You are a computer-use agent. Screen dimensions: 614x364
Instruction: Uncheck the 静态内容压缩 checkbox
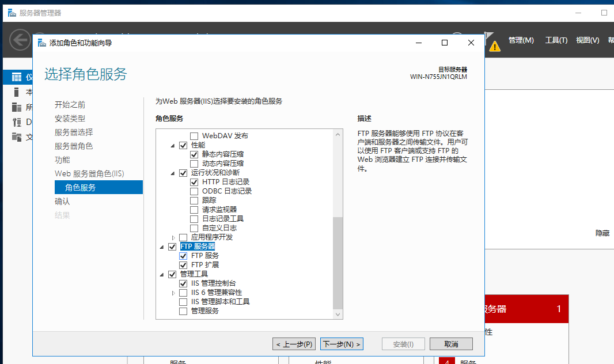tap(194, 154)
